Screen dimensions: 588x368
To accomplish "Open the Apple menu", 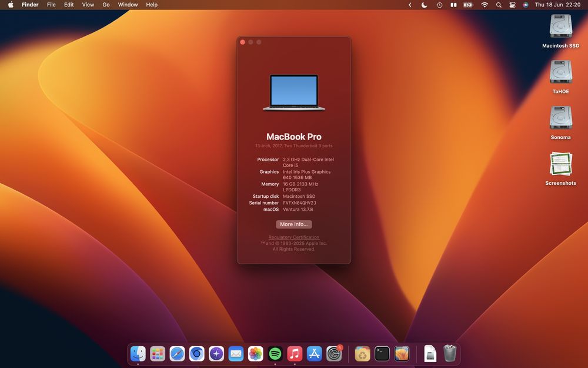I will click(x=11, y=5).
